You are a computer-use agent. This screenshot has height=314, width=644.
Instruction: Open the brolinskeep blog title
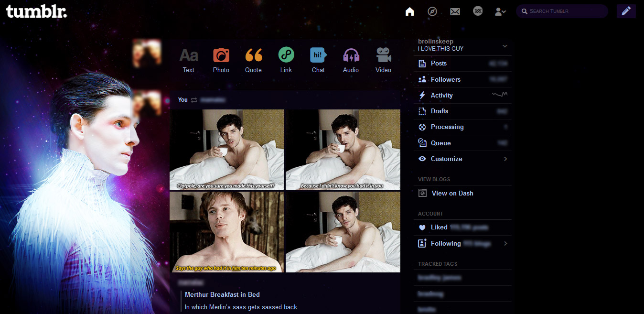pyautogui.click(x=436, y=41)
